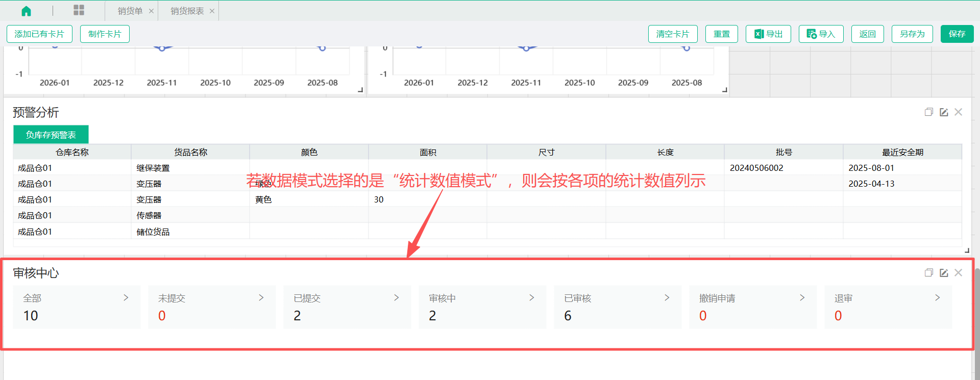The image size is (980, 380).
Task: Export data with 导出 button
Action: [x=768, y=34]
